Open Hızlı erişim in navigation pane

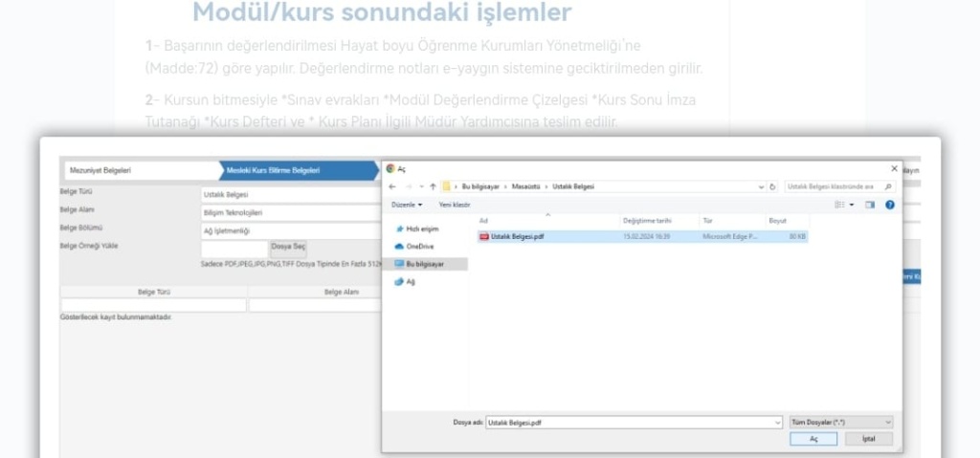(421, 229)
